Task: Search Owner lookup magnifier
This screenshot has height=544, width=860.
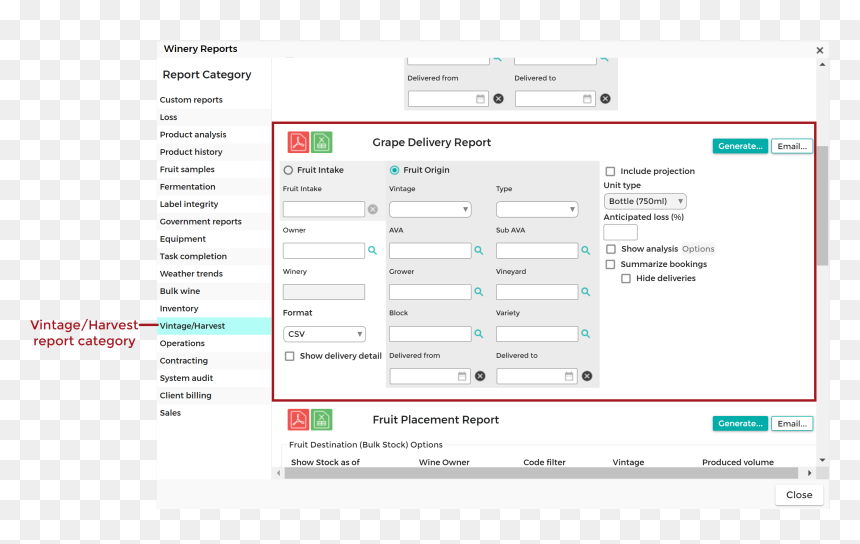Action: click(372, 251)
